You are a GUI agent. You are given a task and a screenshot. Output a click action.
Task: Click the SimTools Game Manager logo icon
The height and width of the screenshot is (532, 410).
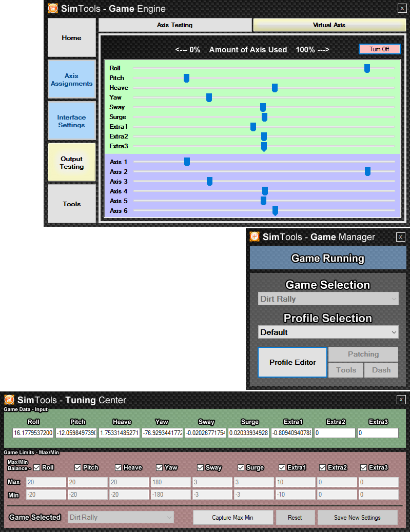click(x=254, y=237)
